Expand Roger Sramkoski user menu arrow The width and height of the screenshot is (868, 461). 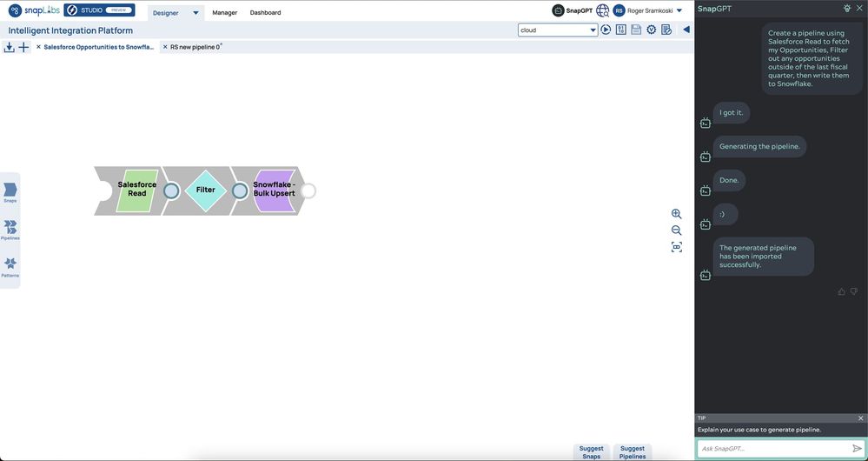pyautogui.click(x=679, y=10)
